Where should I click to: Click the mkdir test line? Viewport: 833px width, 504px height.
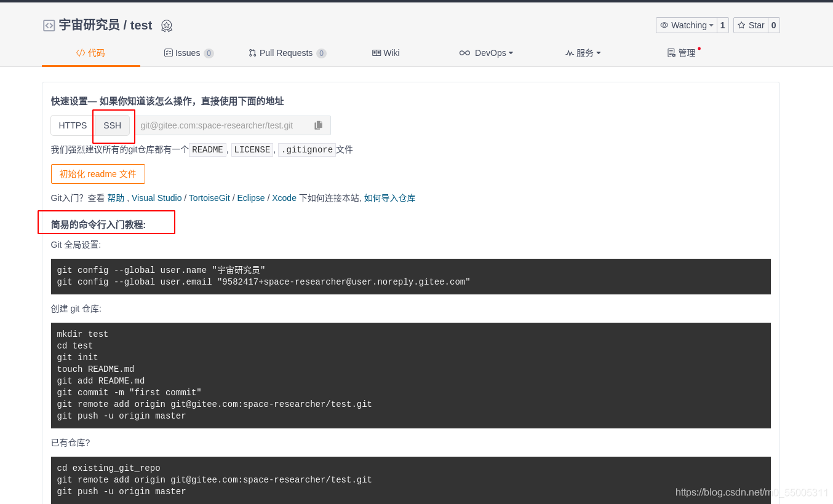click(x=82, y=334)
